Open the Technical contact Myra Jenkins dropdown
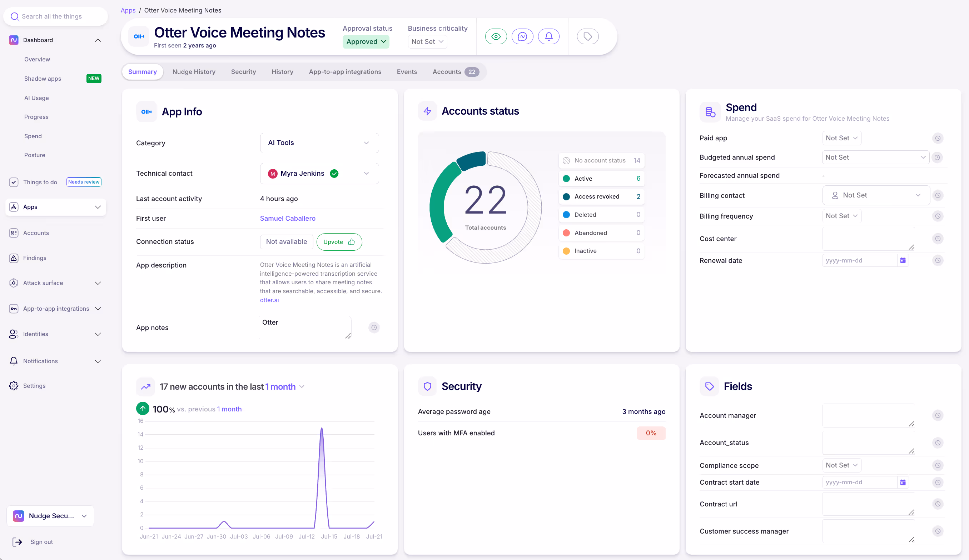This screenshot has height=560, width=969. click(319, 174)
